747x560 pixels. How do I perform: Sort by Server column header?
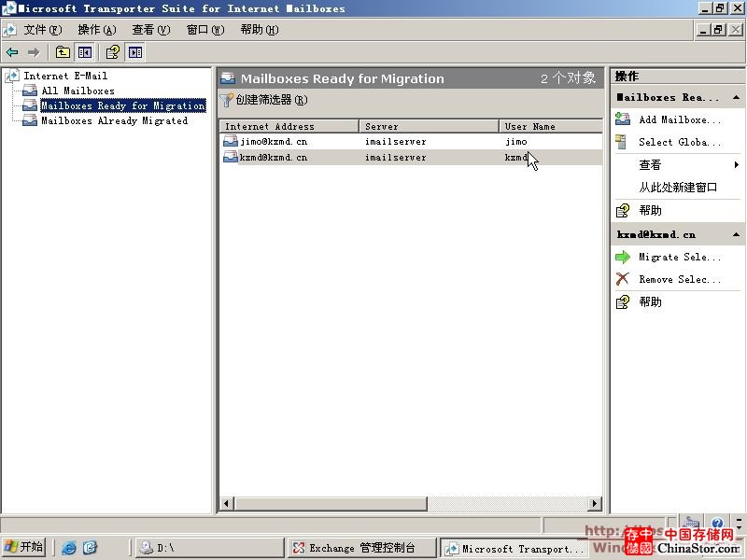(430, 126)
